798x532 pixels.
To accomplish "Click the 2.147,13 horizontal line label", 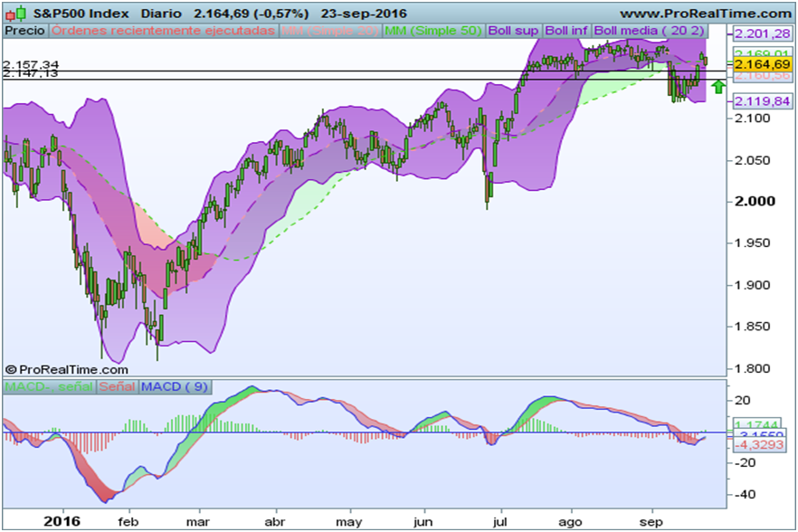I will 31,74.
